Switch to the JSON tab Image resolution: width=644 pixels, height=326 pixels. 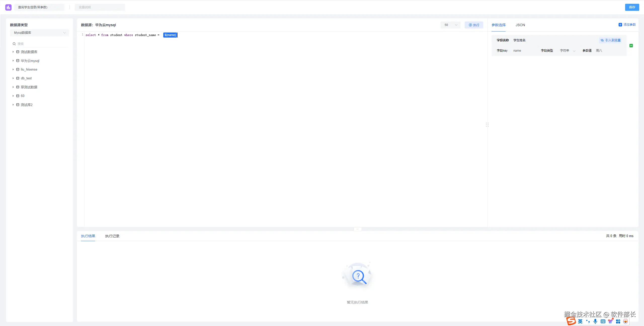point(520,25)
